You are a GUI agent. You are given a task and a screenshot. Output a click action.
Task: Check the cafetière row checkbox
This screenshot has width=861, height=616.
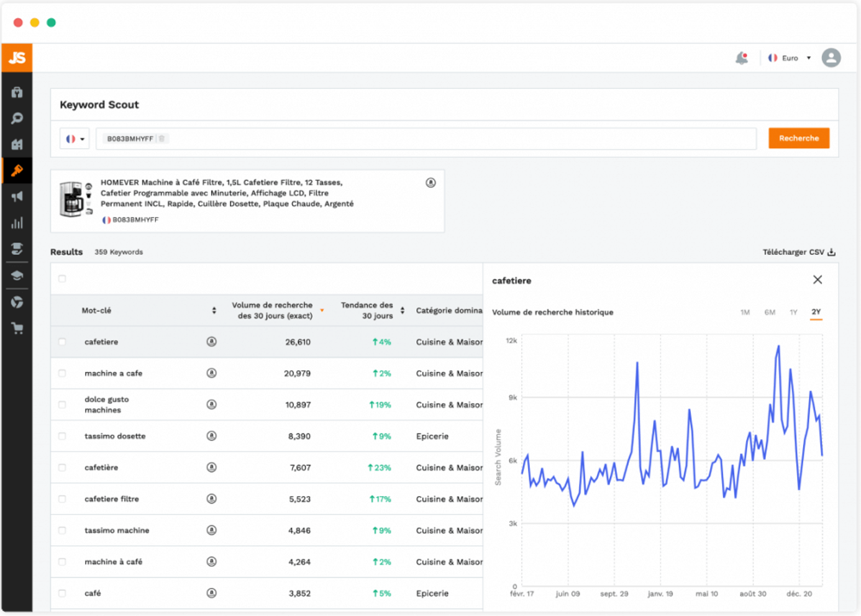click(x=62, y=468)
